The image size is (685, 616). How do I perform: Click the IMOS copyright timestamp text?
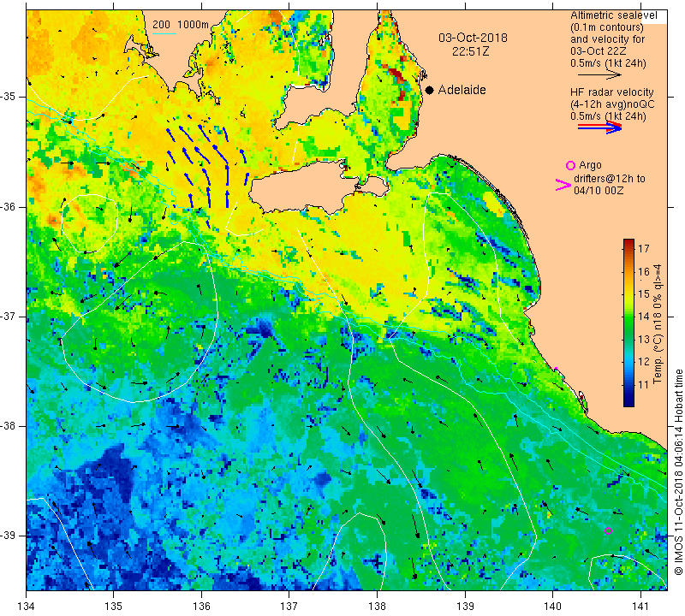pyautogui.click(x=678, y=471)
